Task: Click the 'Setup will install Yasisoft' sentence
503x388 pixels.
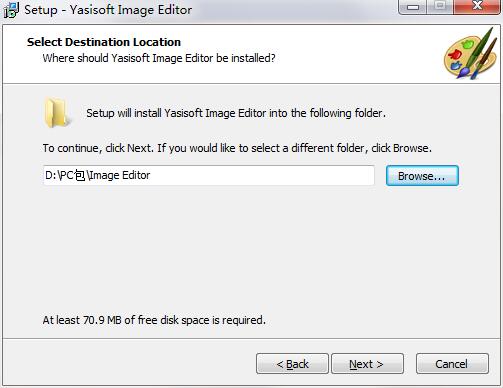Action: click(236, 113)
